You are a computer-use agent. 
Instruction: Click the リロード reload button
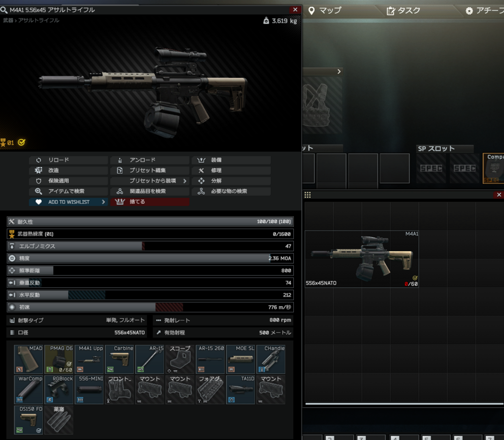[x=68, y=160]
